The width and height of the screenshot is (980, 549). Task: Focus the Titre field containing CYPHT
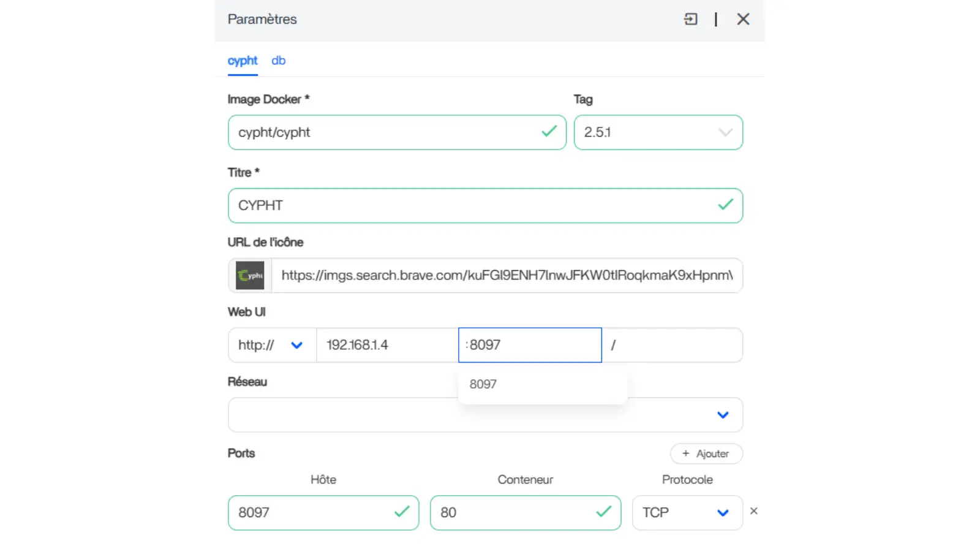pos(472,205)
